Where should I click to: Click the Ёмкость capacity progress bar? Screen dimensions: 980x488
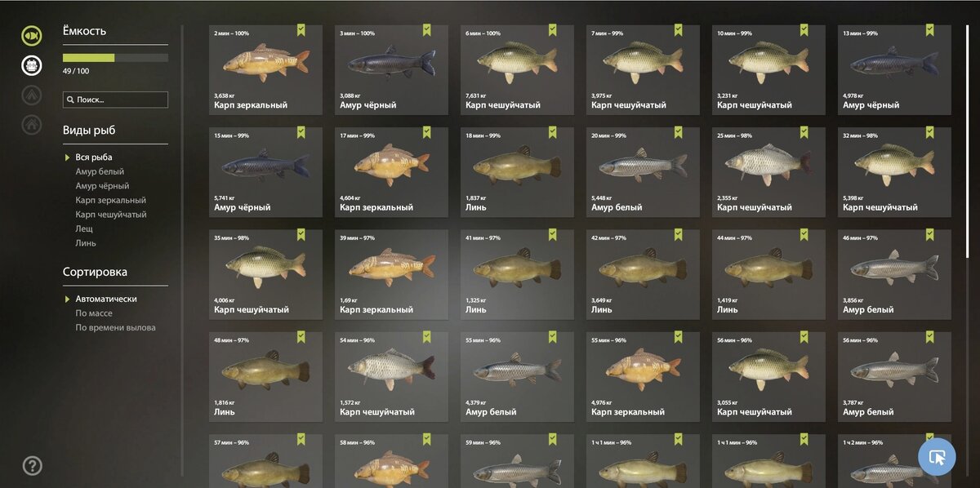pyautogui.click(x=115, y=58)
